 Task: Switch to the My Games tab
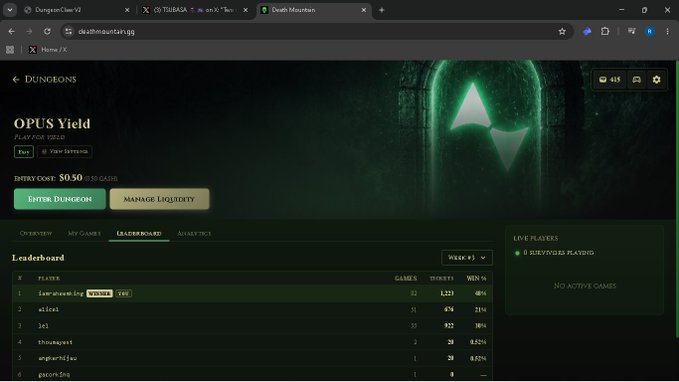point(84,233)
